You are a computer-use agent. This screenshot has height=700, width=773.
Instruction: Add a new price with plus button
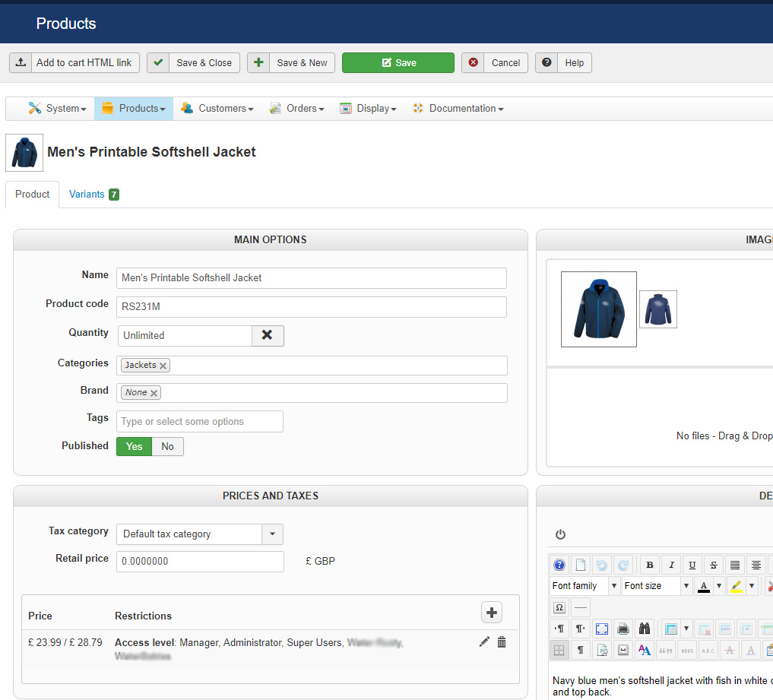point(492,613)
